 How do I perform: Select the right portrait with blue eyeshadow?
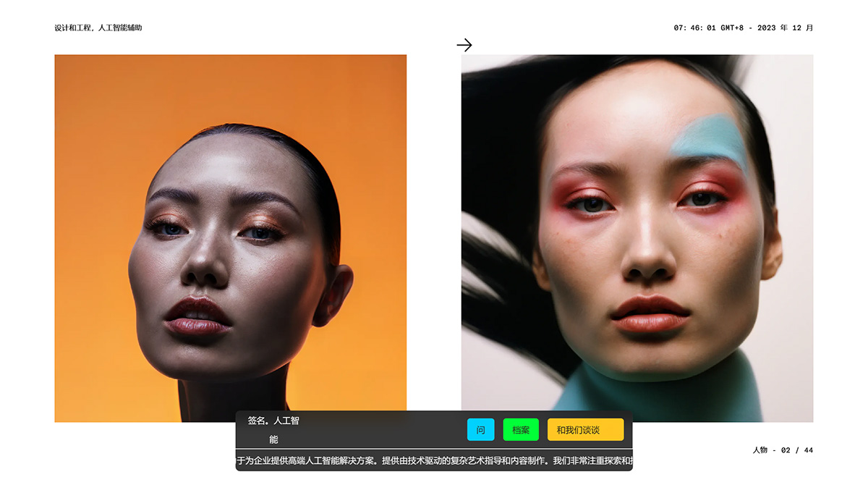click(x=637, y=232)
